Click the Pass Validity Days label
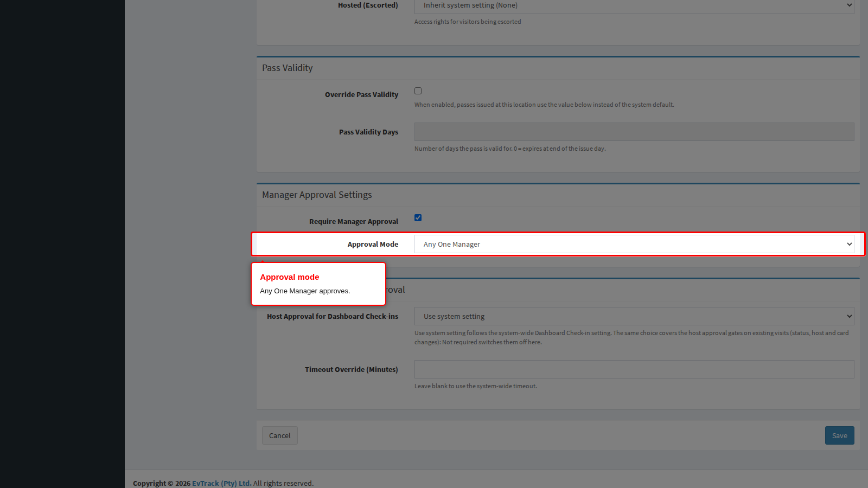This screenshot has height=488, width=868. click(x=368, y=132)
